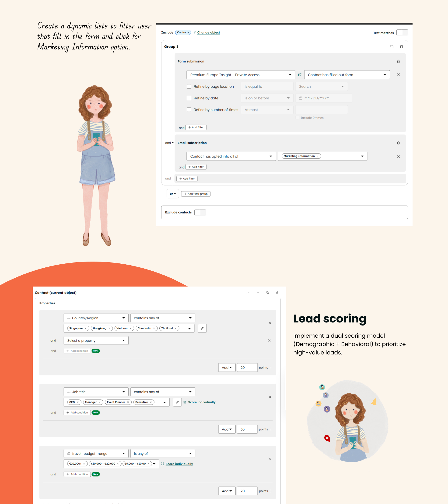This screenshot has width=448, height=504.
Task: Remove the Marketing Information tag
Action: (317, 156)
